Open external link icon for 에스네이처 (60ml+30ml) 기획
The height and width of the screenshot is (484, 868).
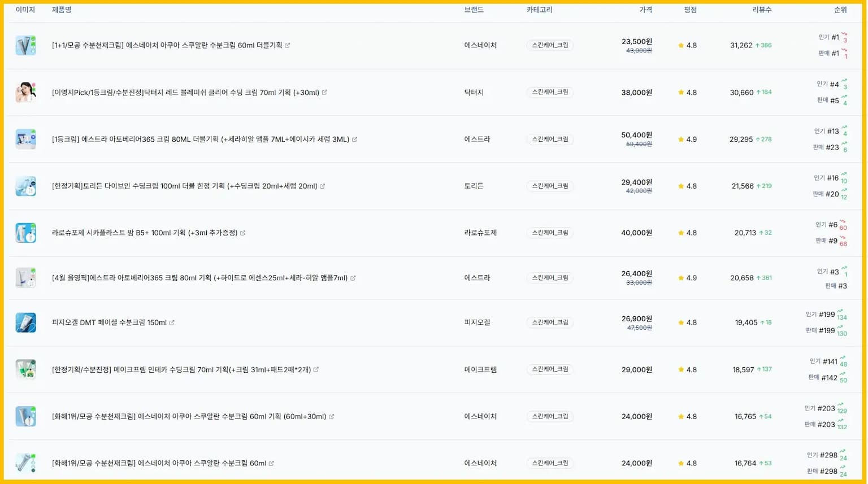pyautogui.click(x=332, y=416)
